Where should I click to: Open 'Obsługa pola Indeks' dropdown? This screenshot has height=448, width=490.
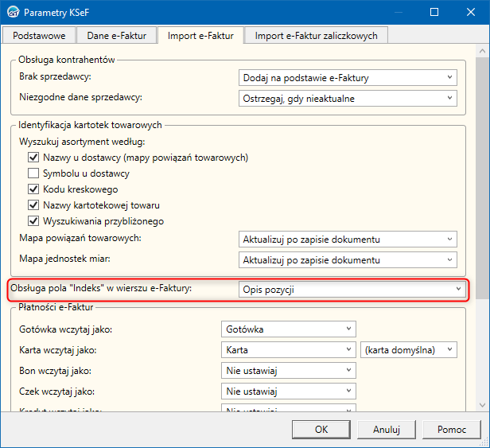(352, 290)
